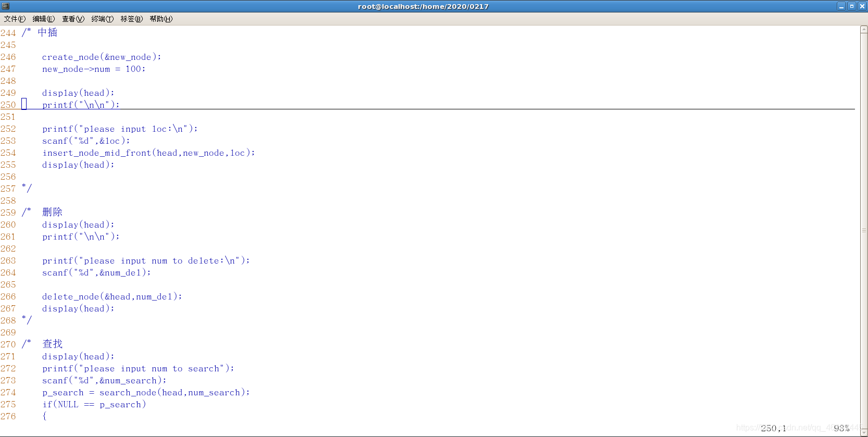This screenshot has height=437, width=868.
Task: Click 'display(head);' on line 271
Action: [78, 356]
